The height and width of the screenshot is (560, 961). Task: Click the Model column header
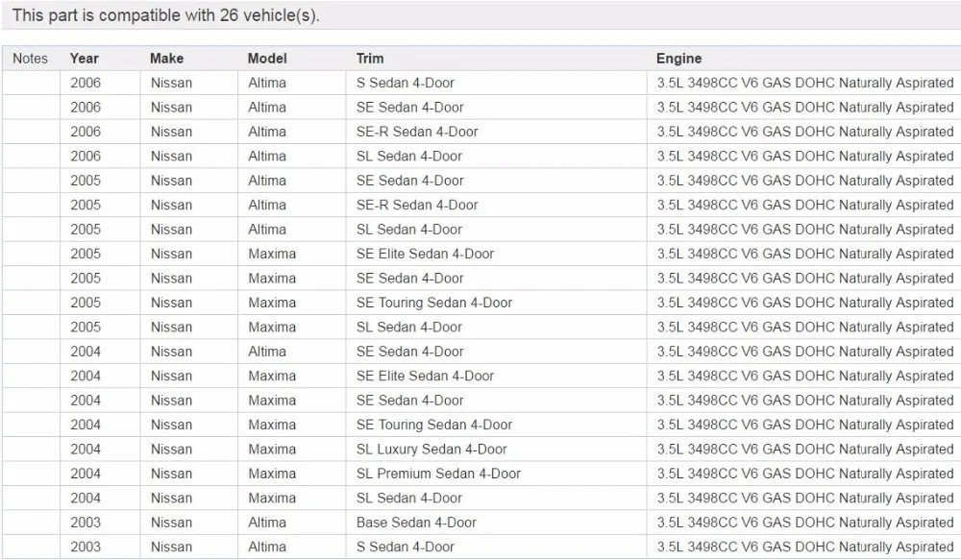[x=267, y=59]
